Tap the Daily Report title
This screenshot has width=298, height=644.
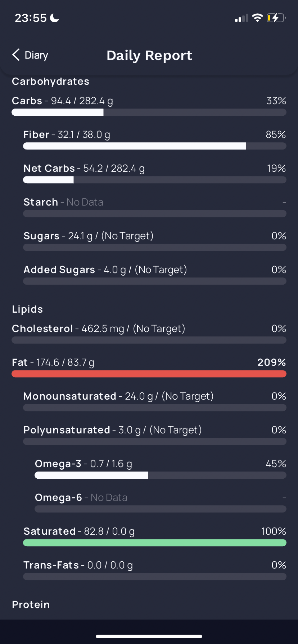coord(149,55)
